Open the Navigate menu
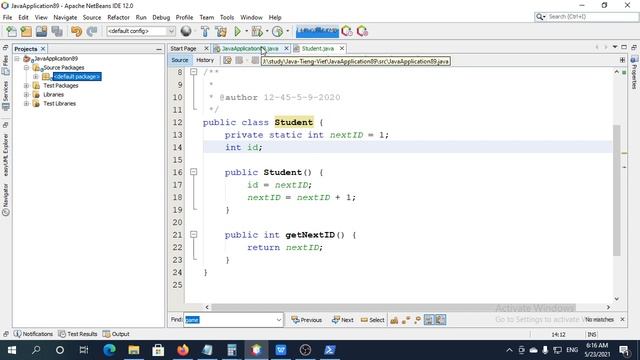The width and height of the screenshot is (640, 360). (65, 18)
